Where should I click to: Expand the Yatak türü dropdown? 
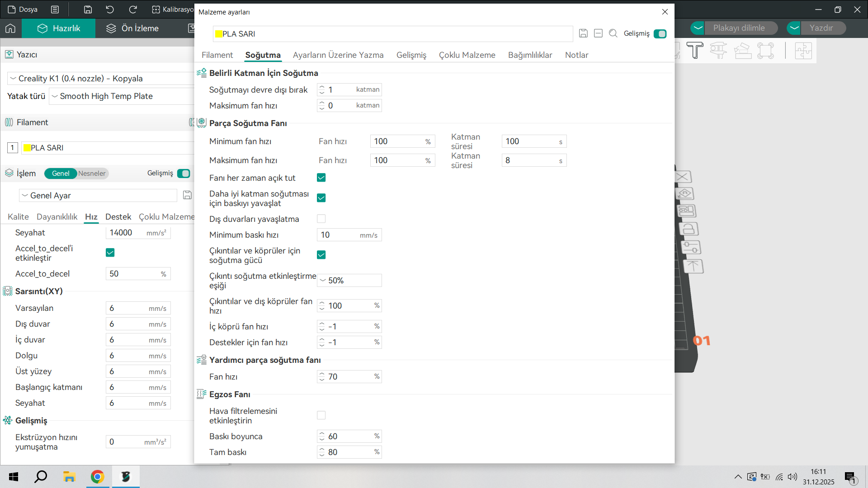(x=122, y=96)
